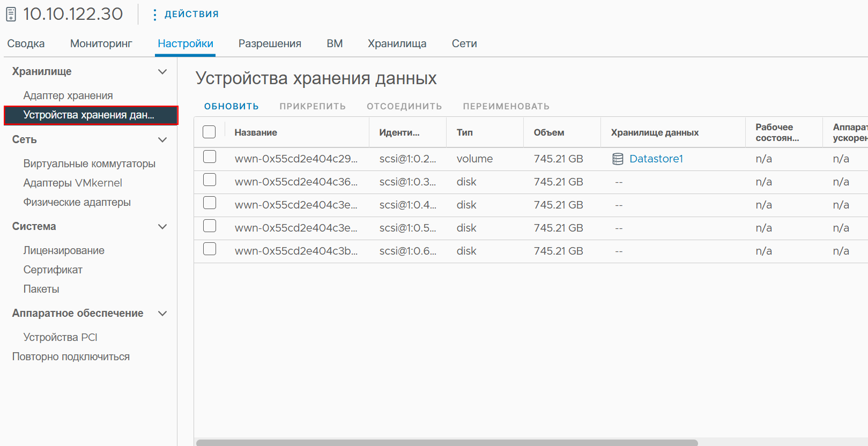Check the row wwn-0x55cd2e404c29 volume

(210, 157)
